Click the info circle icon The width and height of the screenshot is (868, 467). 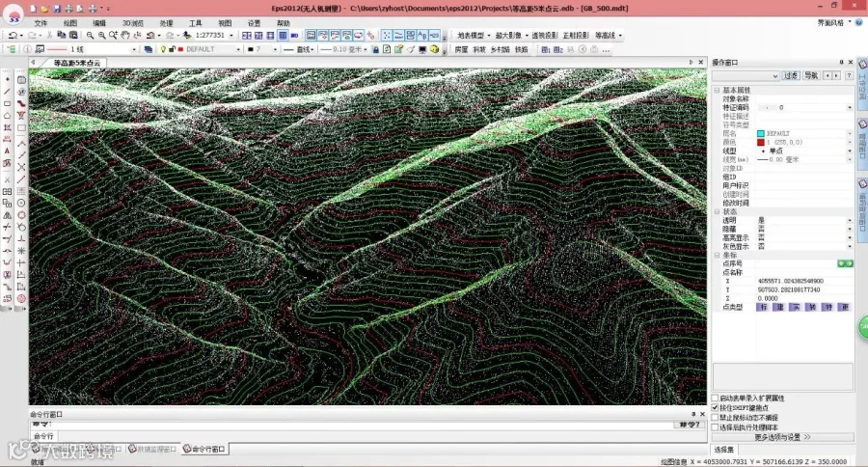tap(27, 49)
